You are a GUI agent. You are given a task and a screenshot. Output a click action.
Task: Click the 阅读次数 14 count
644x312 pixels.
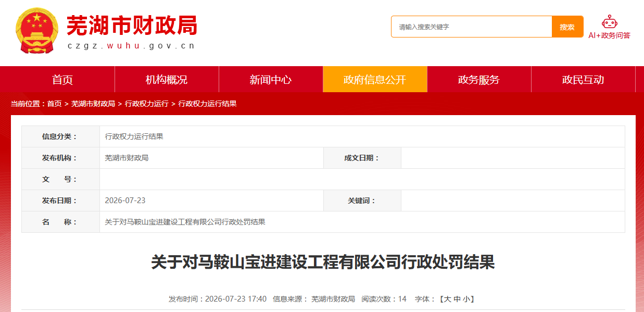(x=384, y=299)
